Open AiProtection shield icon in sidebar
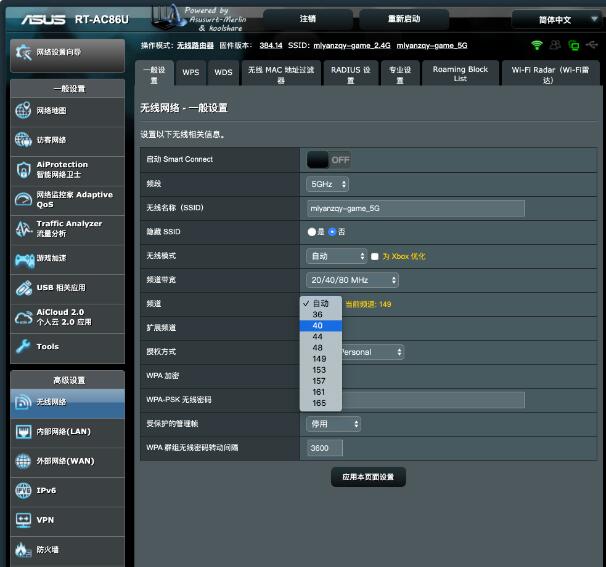Image resolution: width=606 pixels, height=567 pixels. tap(23, 169)
